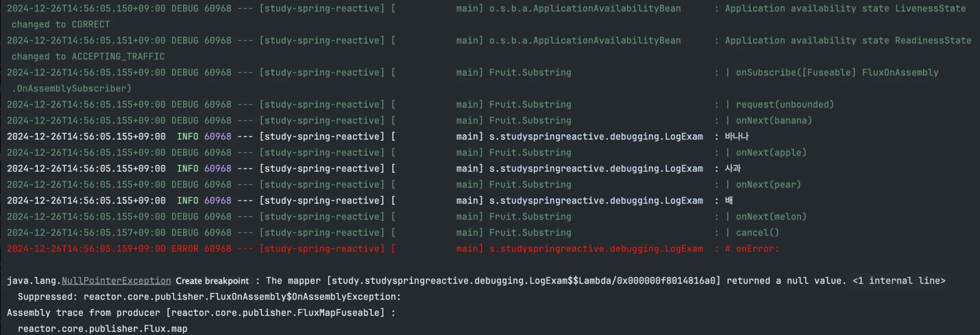
Task: Click the '| onNext(apple)' log message
Action: (766, 152)
